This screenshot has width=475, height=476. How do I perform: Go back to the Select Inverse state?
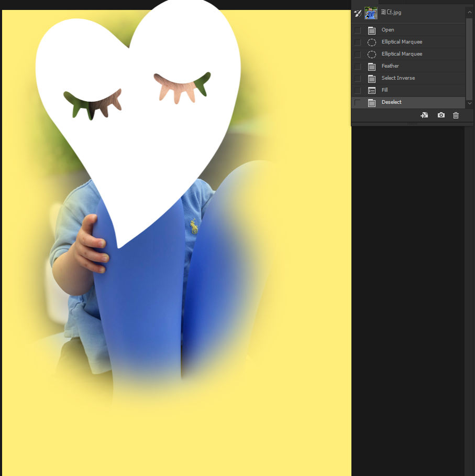[408, 78]
